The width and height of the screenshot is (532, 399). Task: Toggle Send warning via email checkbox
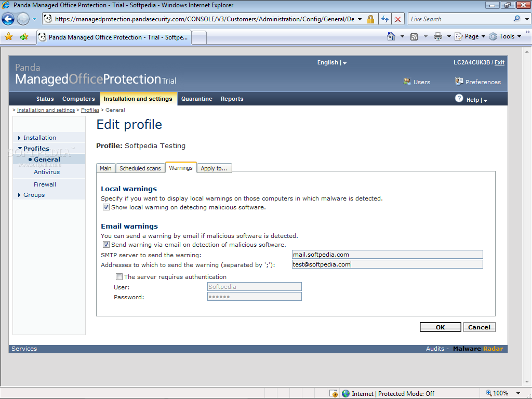106,244
